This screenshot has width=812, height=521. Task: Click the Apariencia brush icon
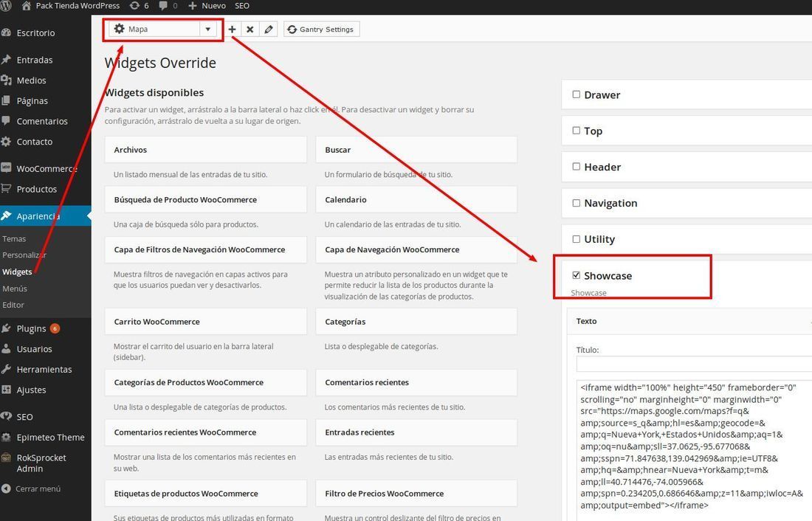(6, 215)
